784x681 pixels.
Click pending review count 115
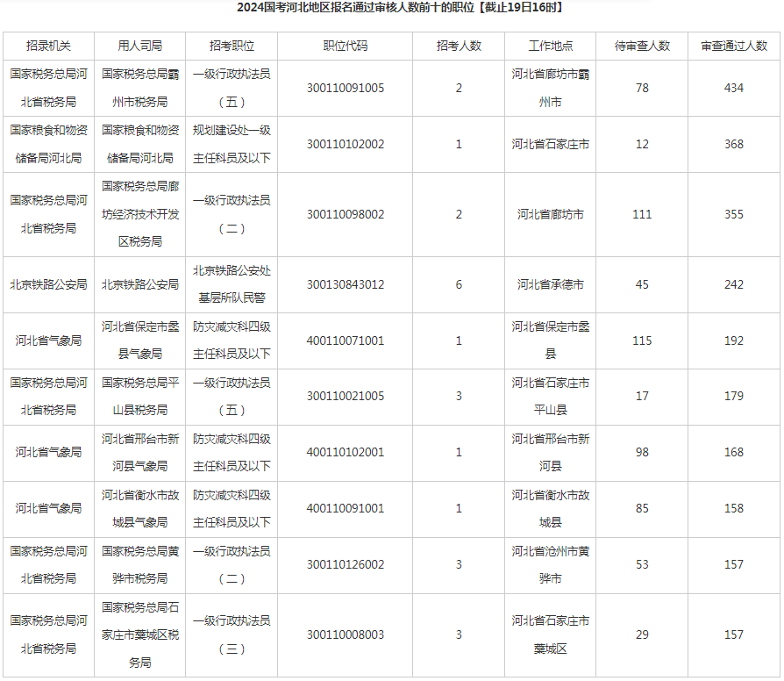642,340
